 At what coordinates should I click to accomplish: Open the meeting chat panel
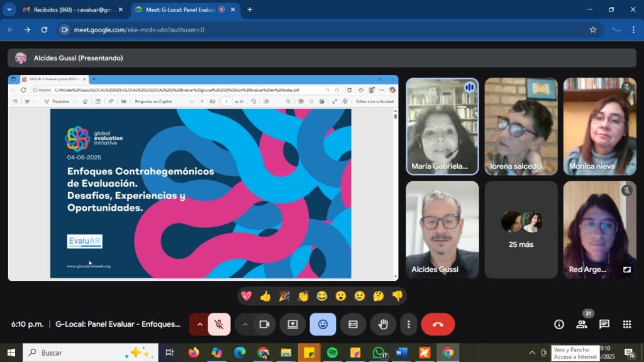click(604, 324)
